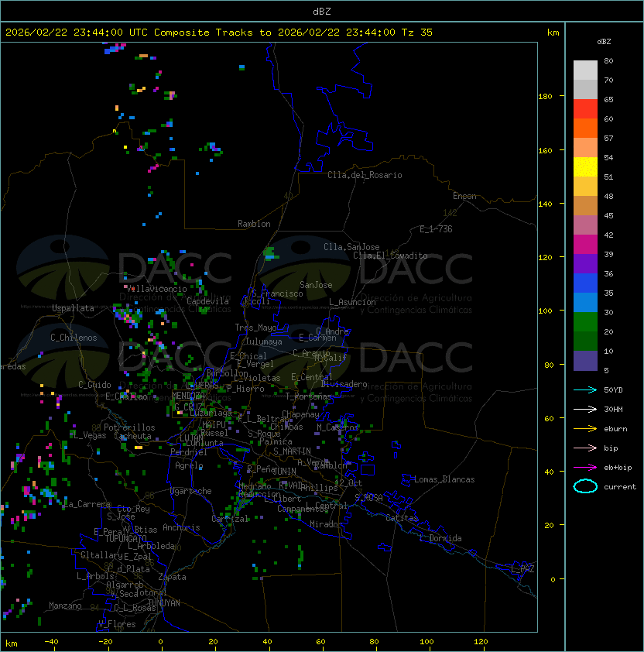Pick the dotted yellow 54-51 dBZ swatch
The image size is (644, 652).
coord(585,167)
